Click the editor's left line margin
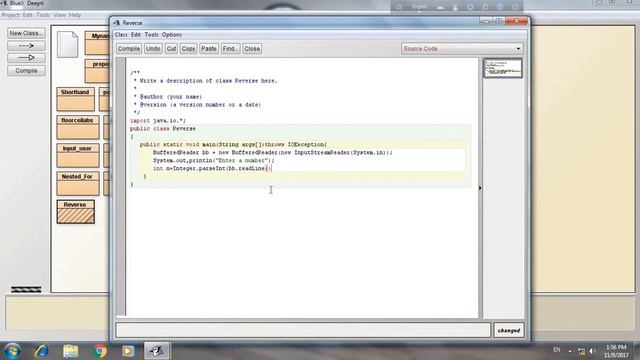 click(x=121, y=187)
